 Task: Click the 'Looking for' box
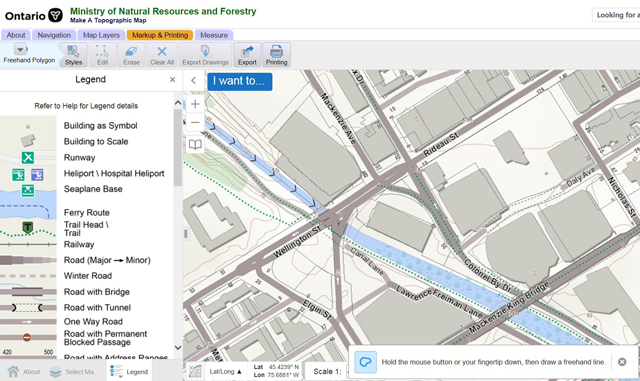pos(616,15)
